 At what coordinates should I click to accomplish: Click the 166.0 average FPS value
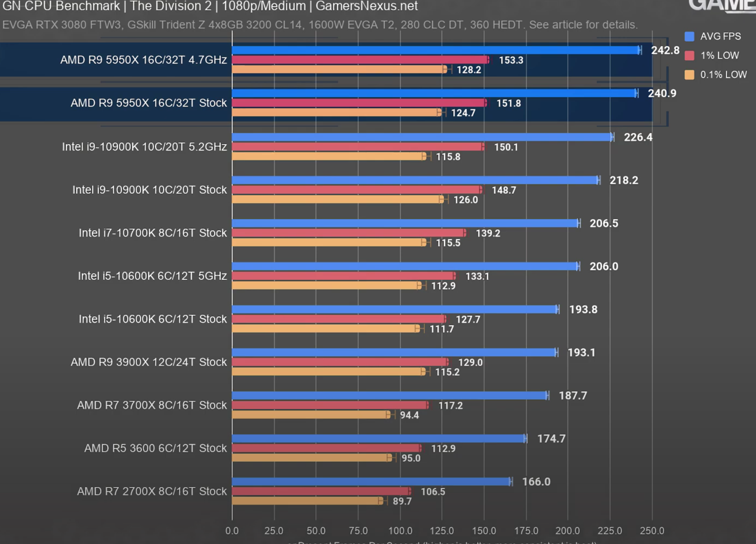[536, 482]
